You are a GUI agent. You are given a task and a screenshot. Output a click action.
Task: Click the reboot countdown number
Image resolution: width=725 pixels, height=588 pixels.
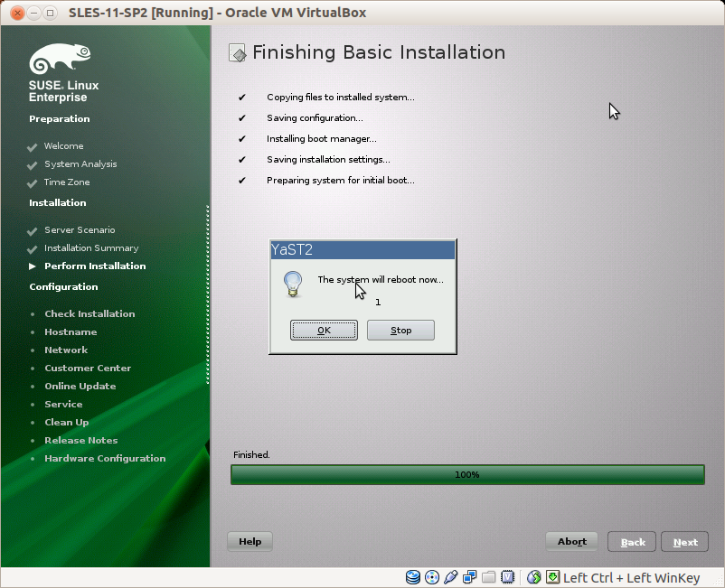378,302
